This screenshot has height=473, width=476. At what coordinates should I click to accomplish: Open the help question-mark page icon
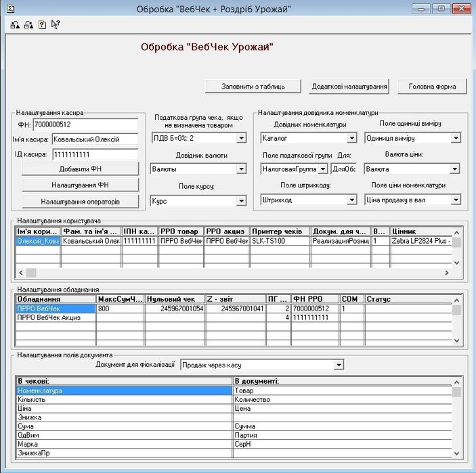point(42,25)
